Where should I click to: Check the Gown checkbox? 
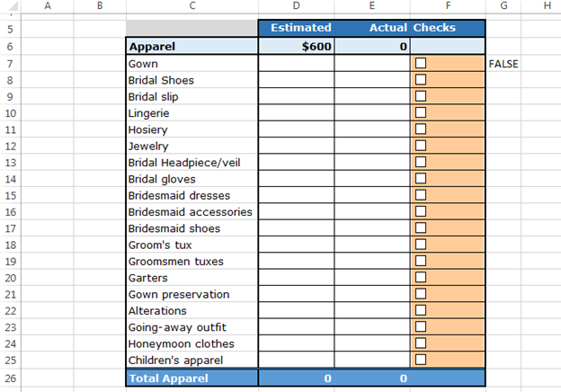pyautogui.click(x=421, y=63)
